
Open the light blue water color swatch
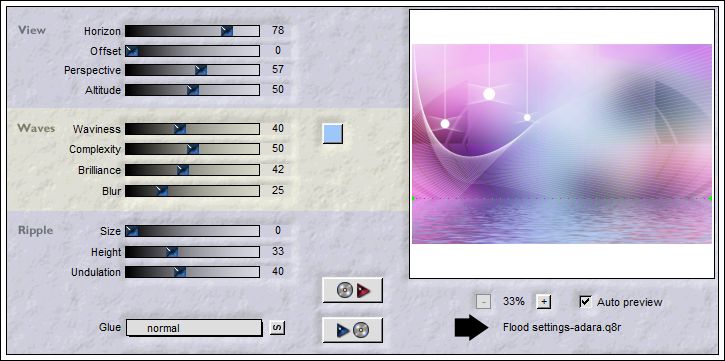[333, 134]
